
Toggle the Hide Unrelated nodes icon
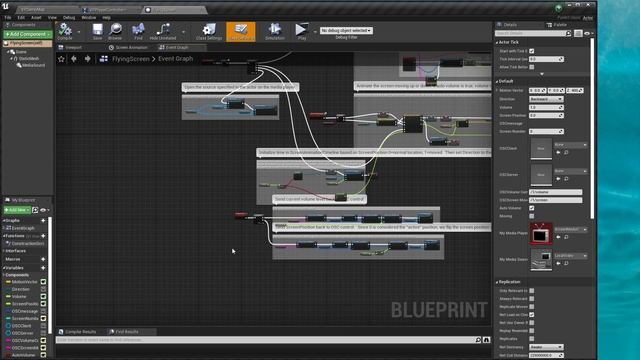(163, 31)
